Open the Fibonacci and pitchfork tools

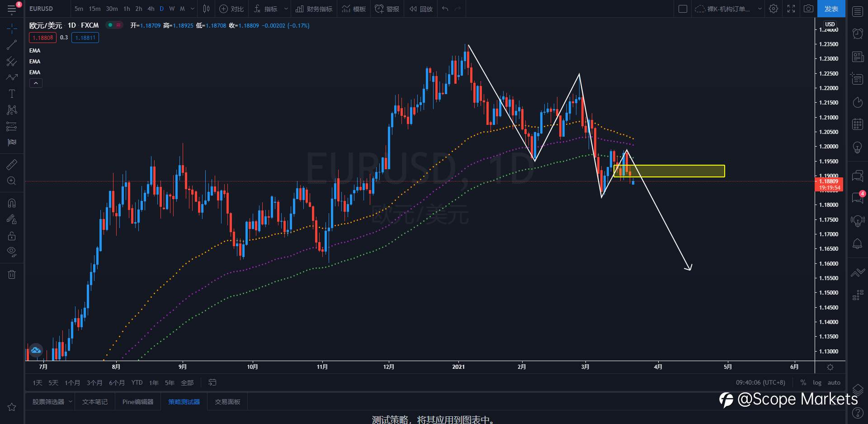(12, 61)
